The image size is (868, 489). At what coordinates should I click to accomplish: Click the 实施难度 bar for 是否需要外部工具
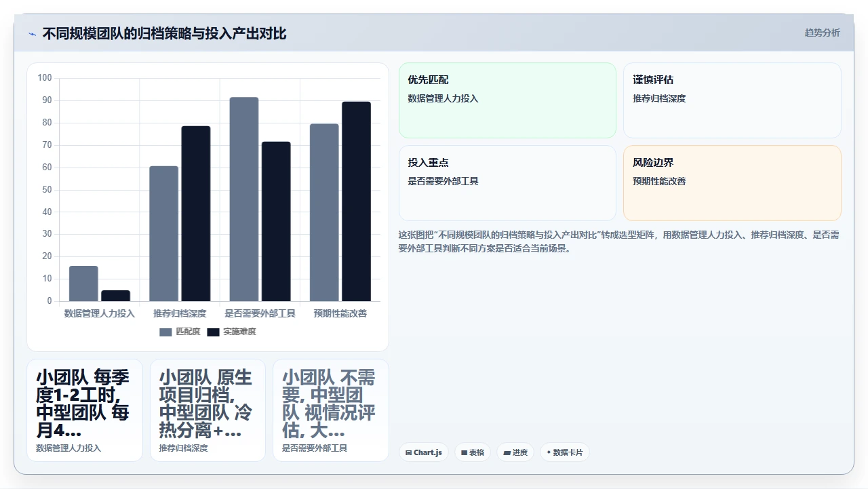click(276, 221)
